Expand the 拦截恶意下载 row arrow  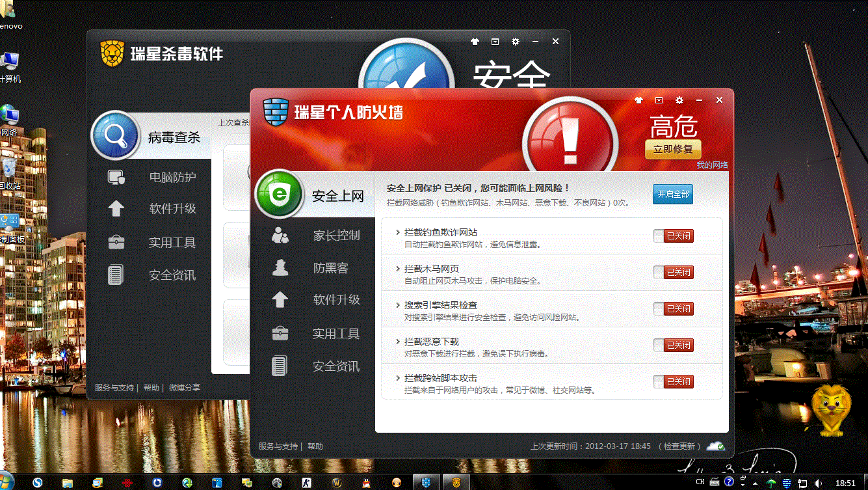397,342
